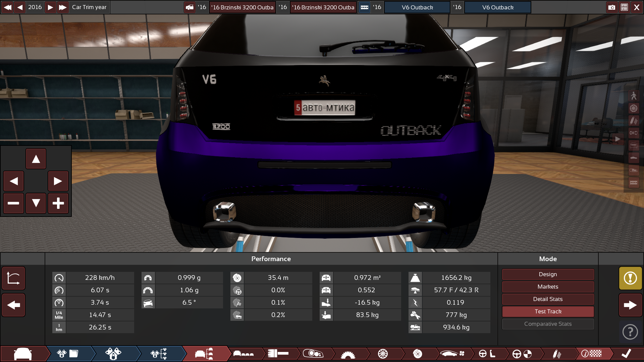644x362 pixels.
Task: Zoom in using the plus camera control
Action: tap(58, 203)
